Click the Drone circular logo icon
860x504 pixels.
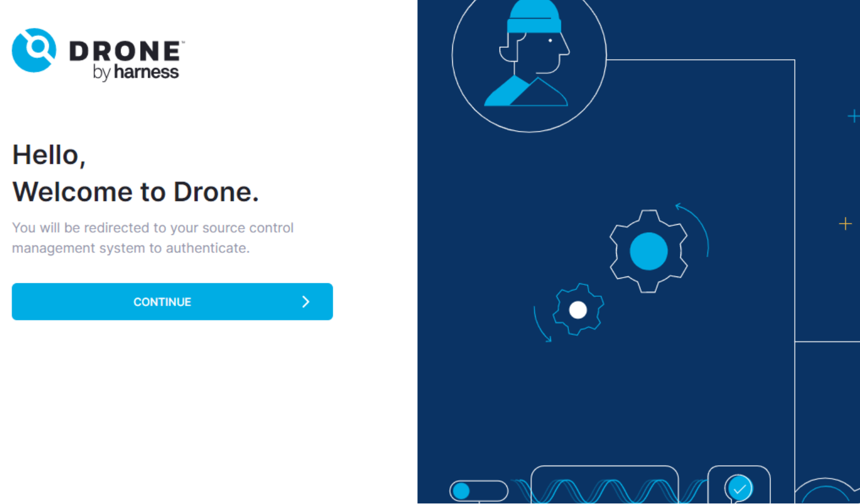34,50
